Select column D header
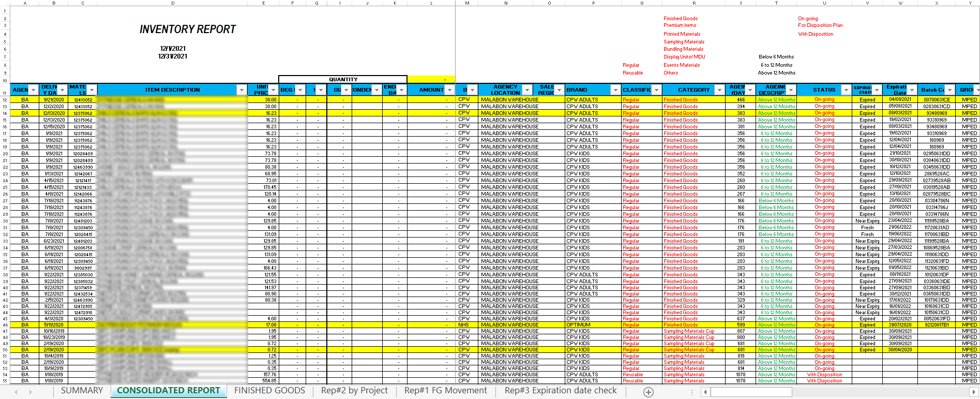The height and width of the screenshot is (399, 980). 173,3
